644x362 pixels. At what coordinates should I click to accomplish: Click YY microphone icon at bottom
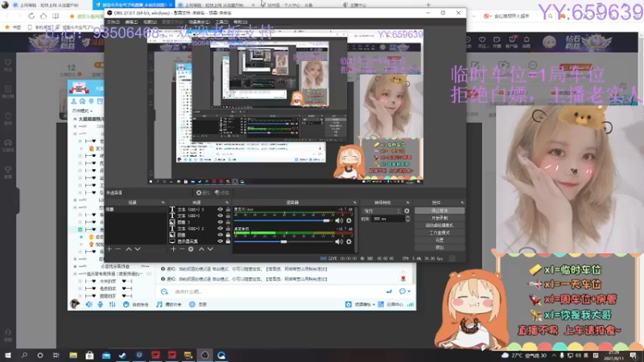click(x=101, y=304)
